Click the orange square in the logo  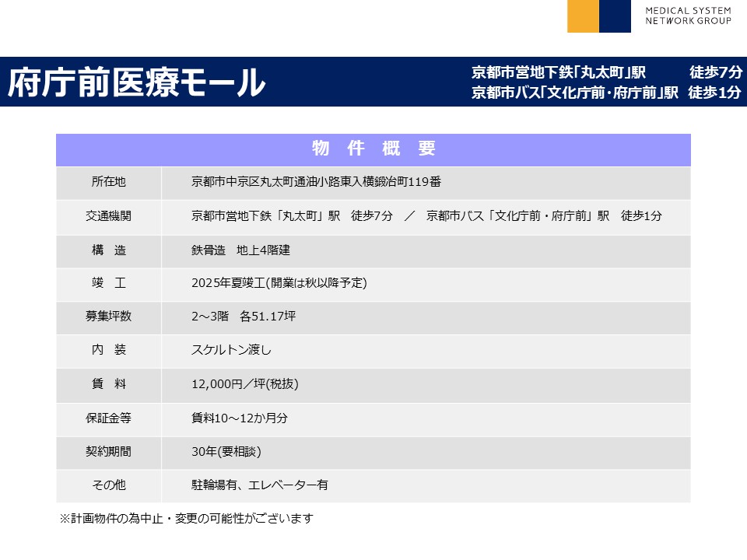point(583,16)
